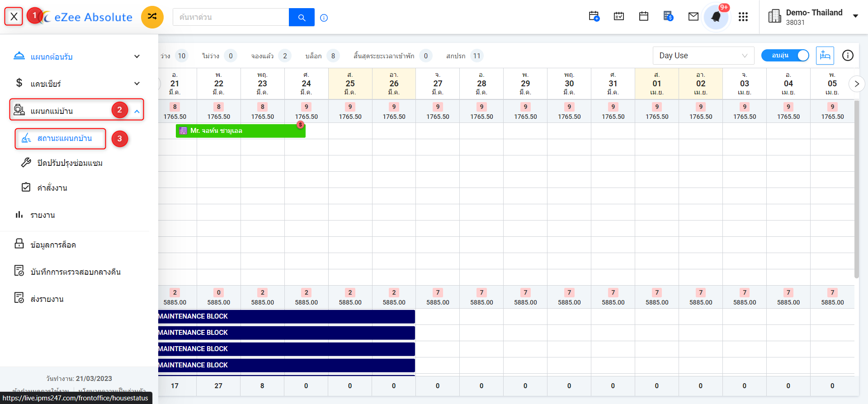Click the checkbox-clipboard icon beside คำสั่งงาน
Image resolution: width=868 pixels, height=404 pixels.
click(x=26, y=187)
